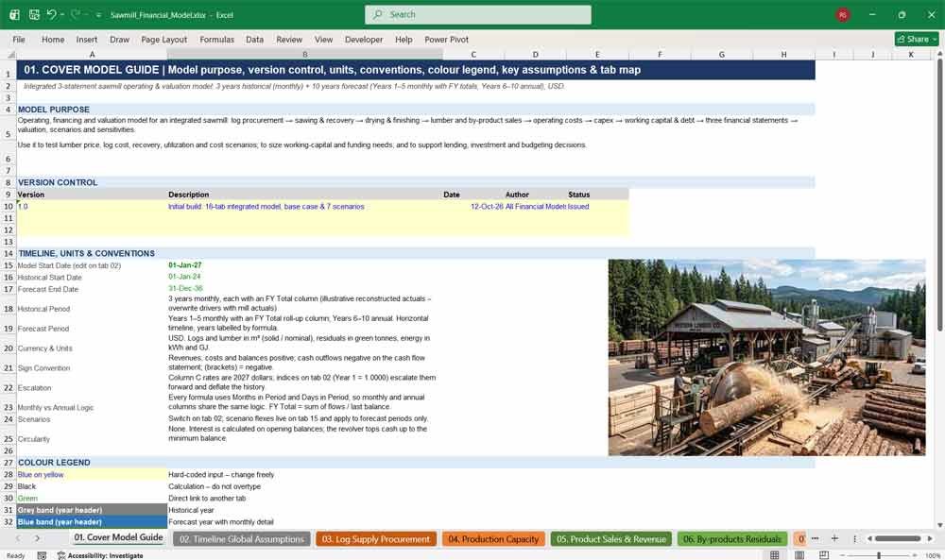Open the View ribbon tab
945x560 pixels.
[x=323, y=39]
